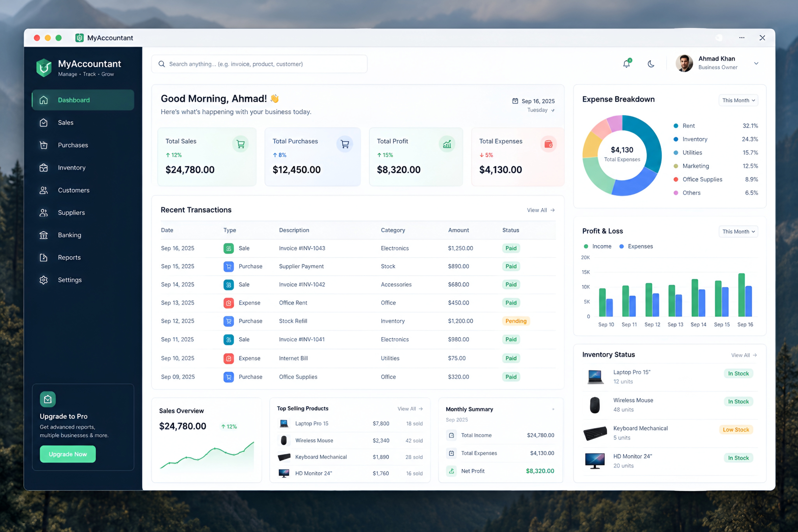
Task: Click the Low Stock badge for Keyboard Mechanical
Action: (736, 430)
